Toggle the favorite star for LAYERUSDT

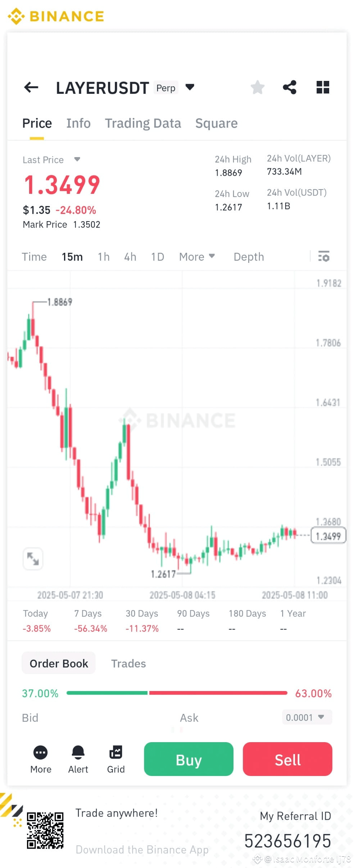pyautogui.click(x=258, y=87)
